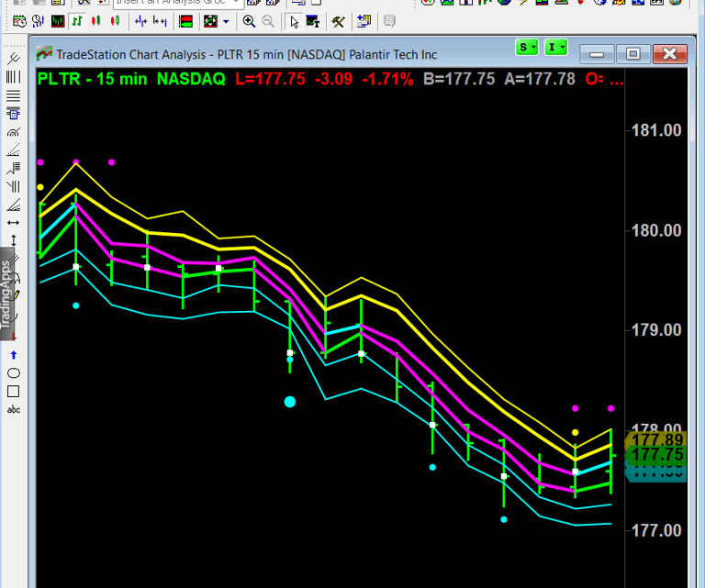Click the TradeStation Chart Analysis title icon
Screen dimensions: 705x588
(x=44, y=54)
